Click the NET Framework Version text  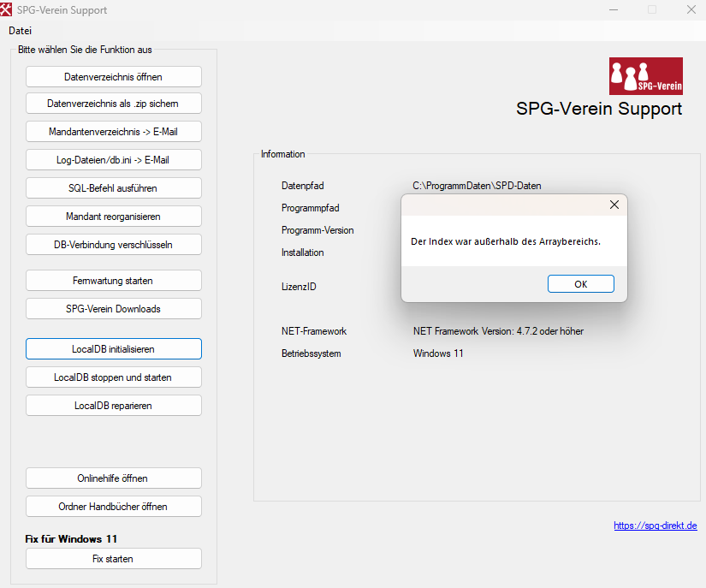(498, 331)
